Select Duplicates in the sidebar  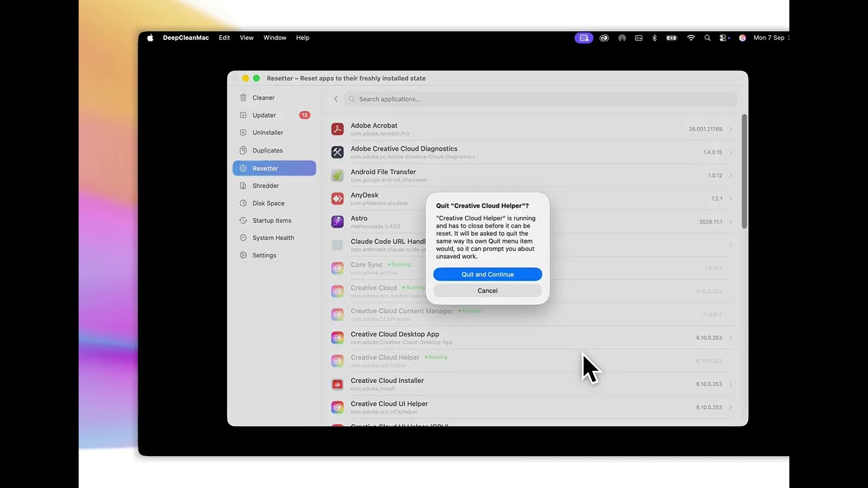tap(274, 150)
